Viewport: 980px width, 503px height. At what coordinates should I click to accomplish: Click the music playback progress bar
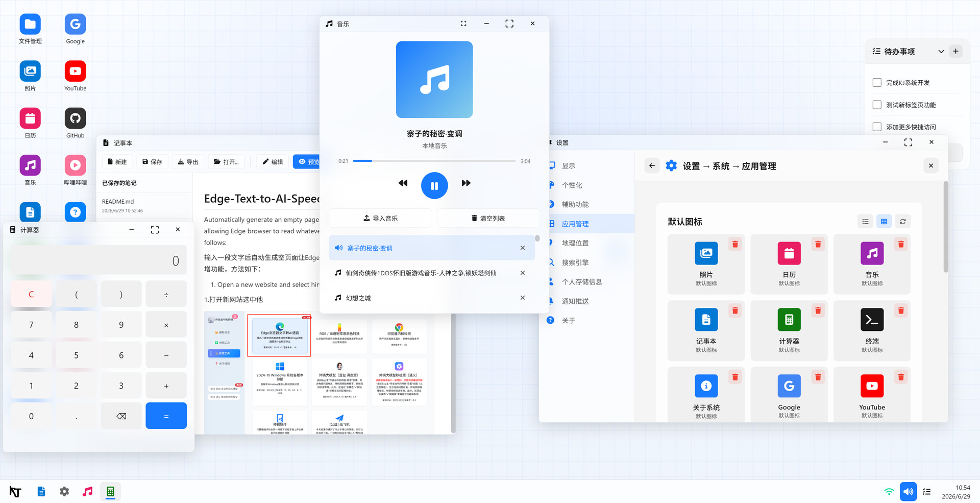[x=434, y=161]
